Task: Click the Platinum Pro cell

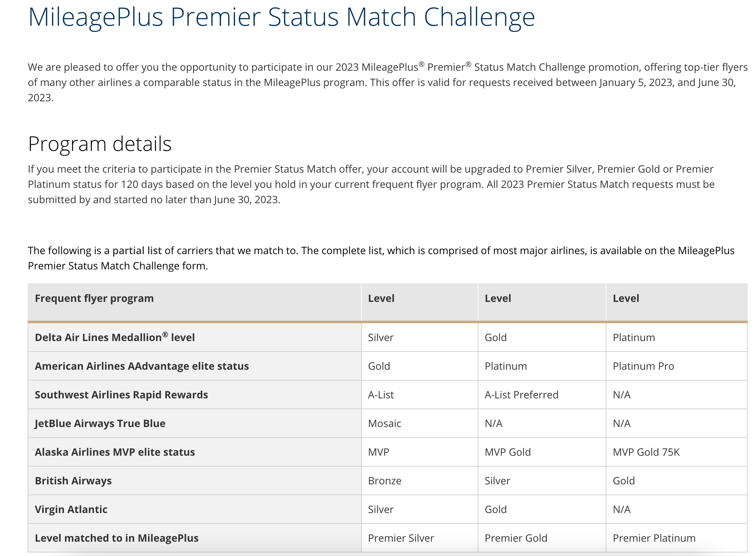Action: coord(643,366)
